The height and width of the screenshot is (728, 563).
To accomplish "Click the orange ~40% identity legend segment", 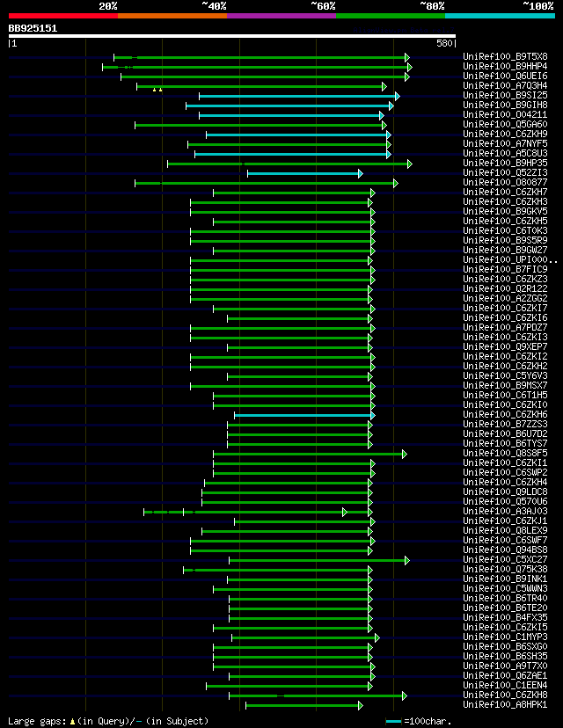I will tap(172, 16).
